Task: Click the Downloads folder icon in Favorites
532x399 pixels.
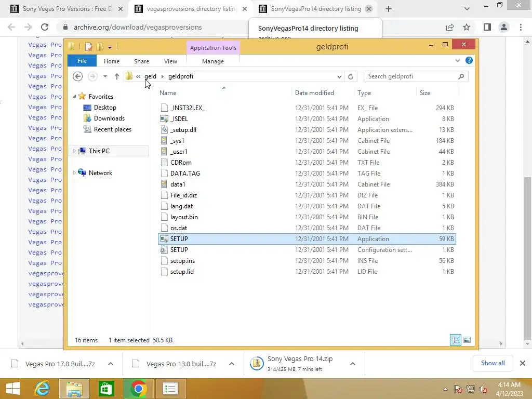Action: [87, 118]
